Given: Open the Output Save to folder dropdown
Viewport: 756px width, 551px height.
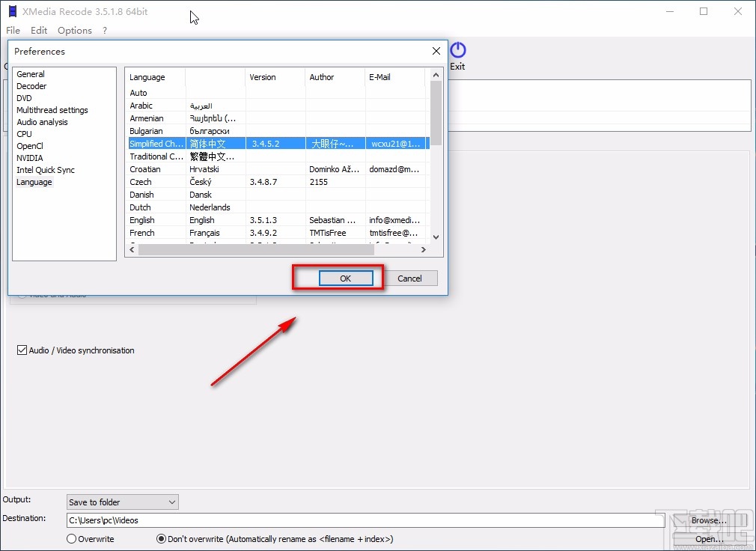Looking at the screenshot, I should point(122,502).
